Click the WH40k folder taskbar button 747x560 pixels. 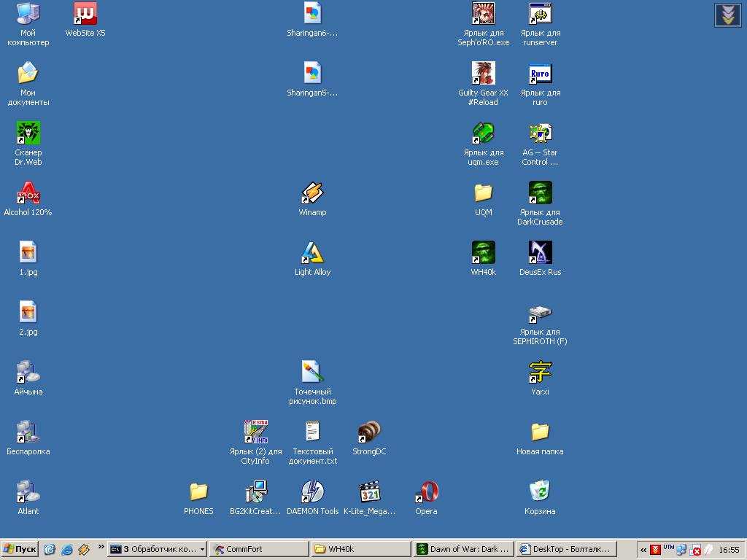[x=360, y=549]
